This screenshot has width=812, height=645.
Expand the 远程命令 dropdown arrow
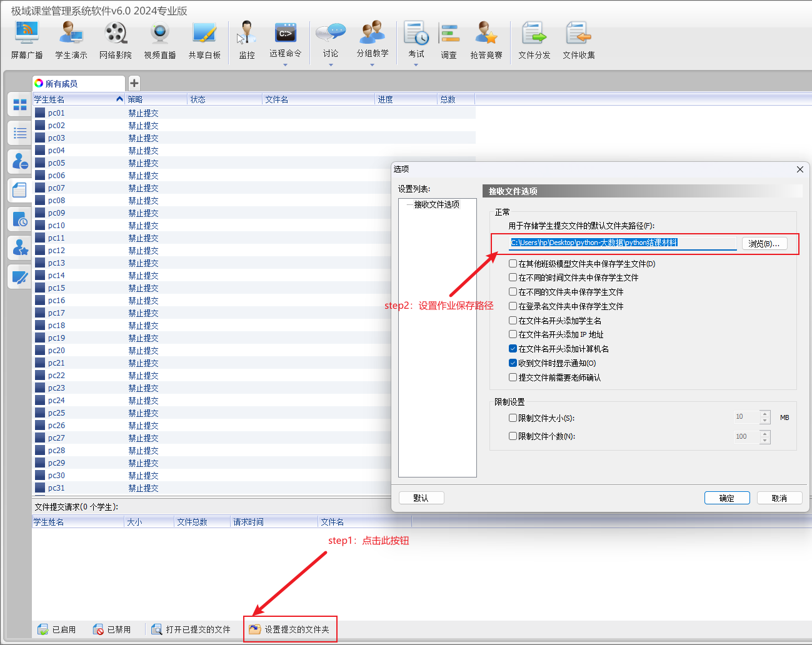click(x=286, y=65)
